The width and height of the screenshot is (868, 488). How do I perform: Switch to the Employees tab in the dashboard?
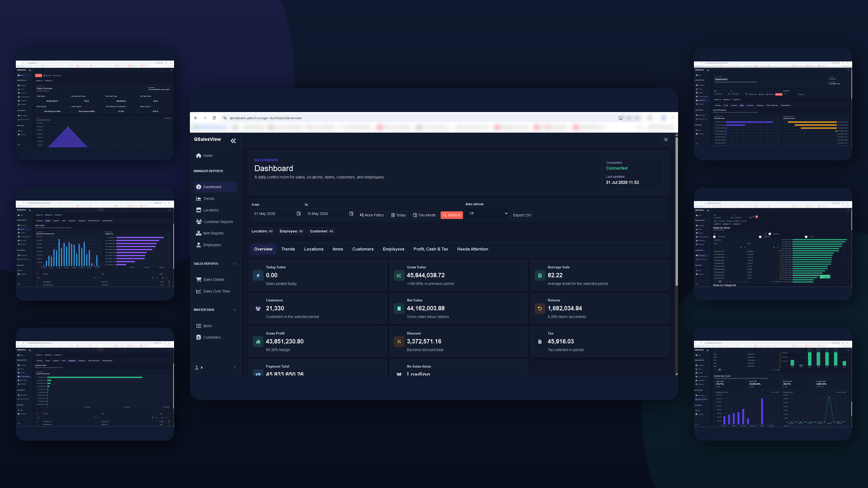(394, 249)
